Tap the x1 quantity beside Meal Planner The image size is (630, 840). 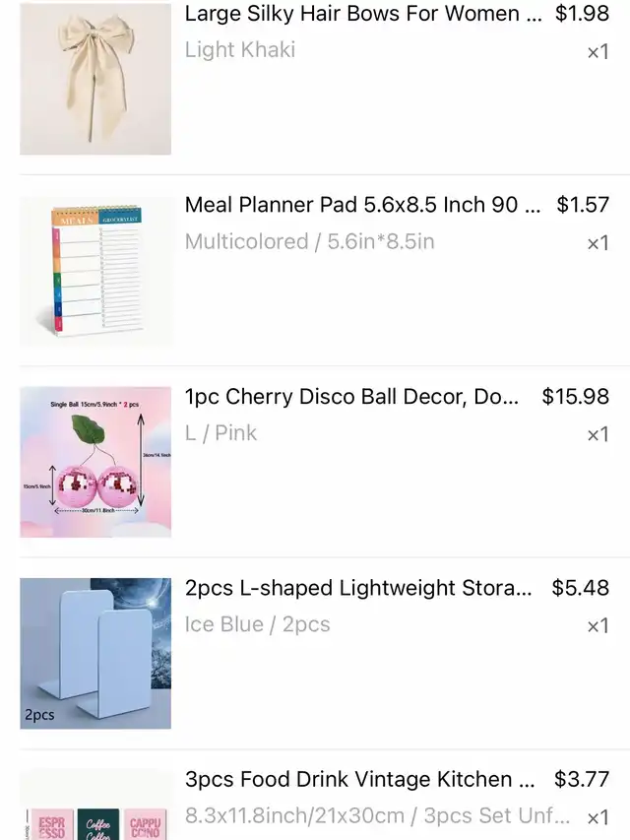(x=598, y=243)
